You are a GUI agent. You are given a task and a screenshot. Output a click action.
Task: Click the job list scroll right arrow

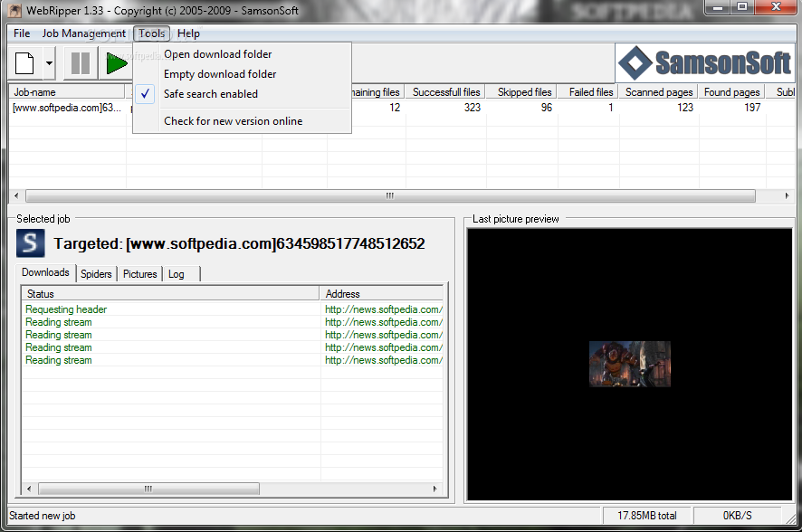click(787, 195)
